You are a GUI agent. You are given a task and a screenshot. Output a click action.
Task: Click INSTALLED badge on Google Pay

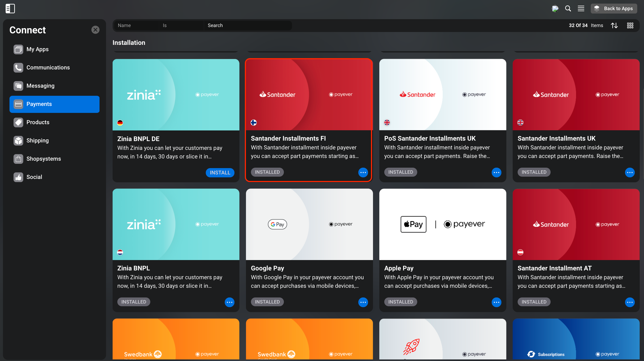267,302
